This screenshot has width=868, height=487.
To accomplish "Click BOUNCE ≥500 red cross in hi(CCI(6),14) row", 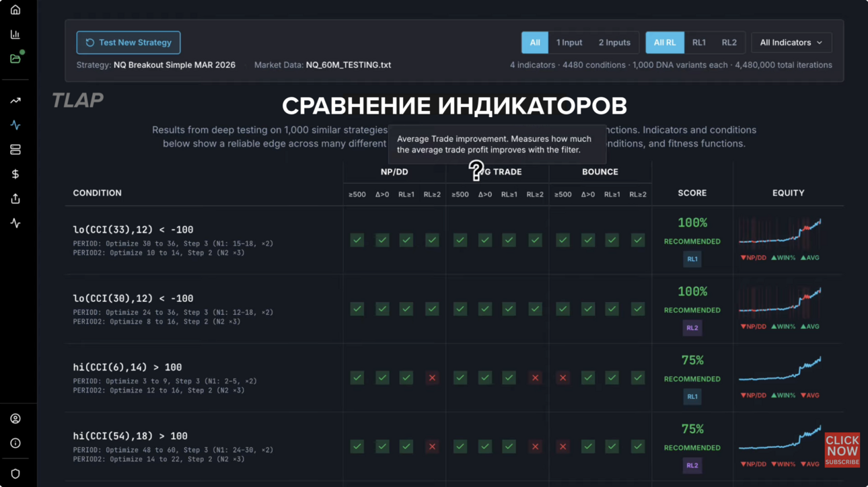I will tap(563, 378).
